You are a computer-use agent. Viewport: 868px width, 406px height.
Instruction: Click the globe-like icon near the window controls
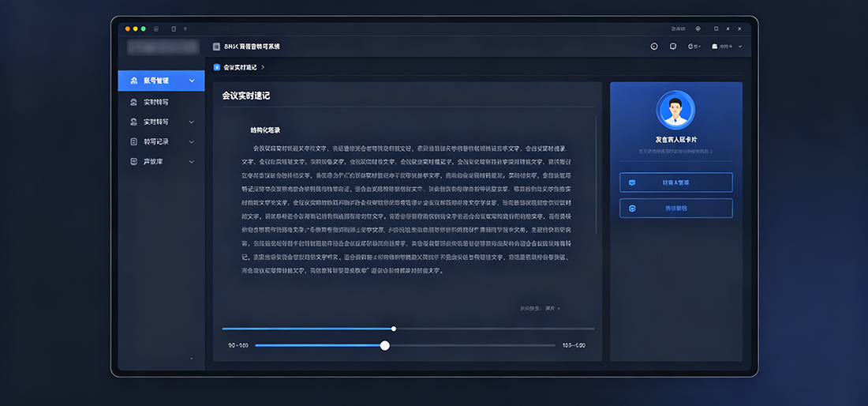point(698,28)
